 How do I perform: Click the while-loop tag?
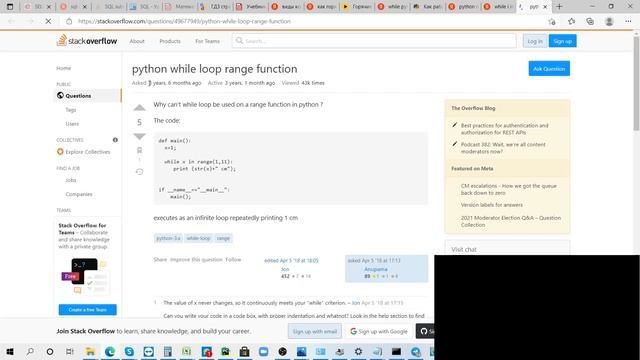click(x=198, y=238)
